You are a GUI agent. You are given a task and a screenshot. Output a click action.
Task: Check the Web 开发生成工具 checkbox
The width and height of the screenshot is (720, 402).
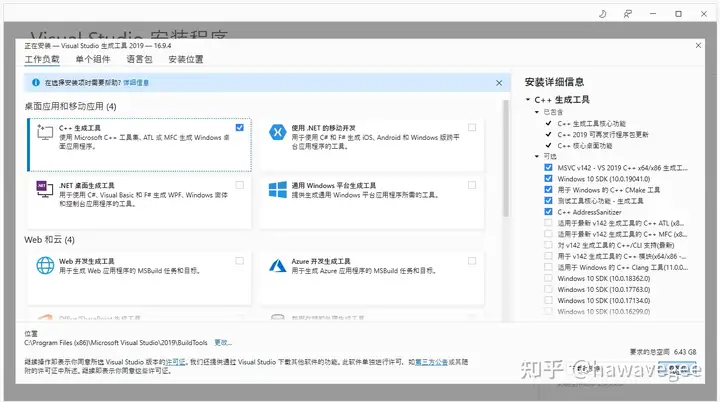[240, 261]
